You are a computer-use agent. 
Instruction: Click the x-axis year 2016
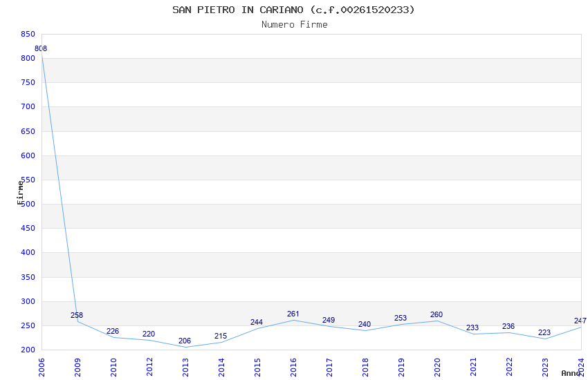293,368
